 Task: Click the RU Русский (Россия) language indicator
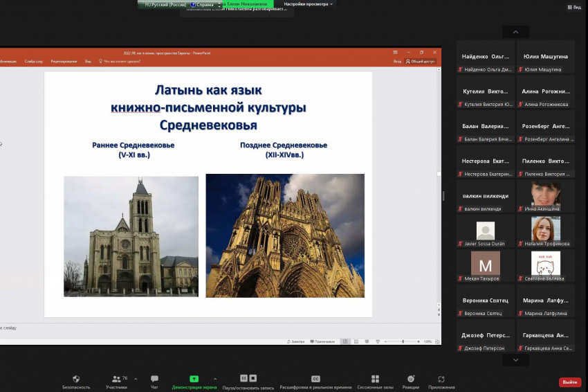(x=165, y=5)
